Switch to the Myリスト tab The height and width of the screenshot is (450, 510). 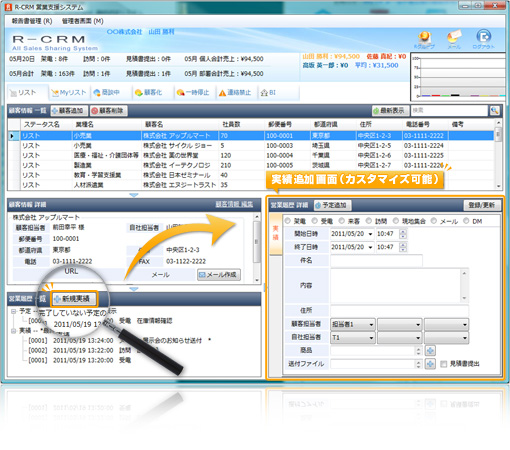(x=69, y=93)
